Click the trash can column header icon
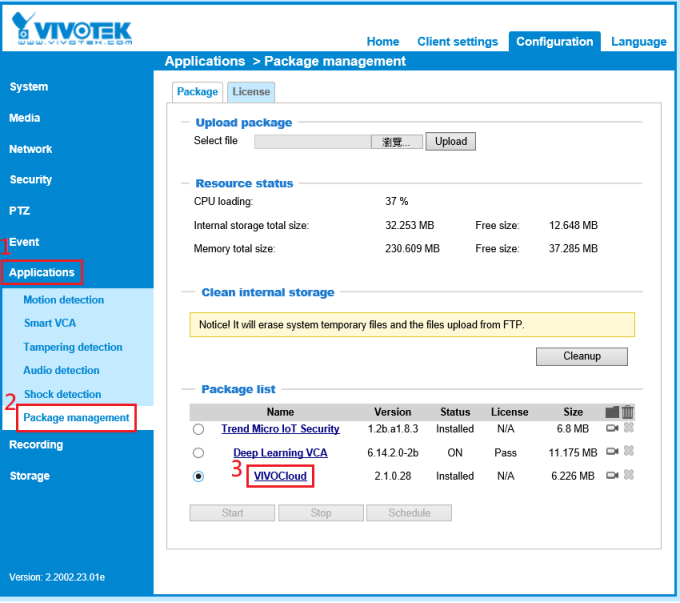The width and height of the screenshot is (680, 603). tap(628, 412)
